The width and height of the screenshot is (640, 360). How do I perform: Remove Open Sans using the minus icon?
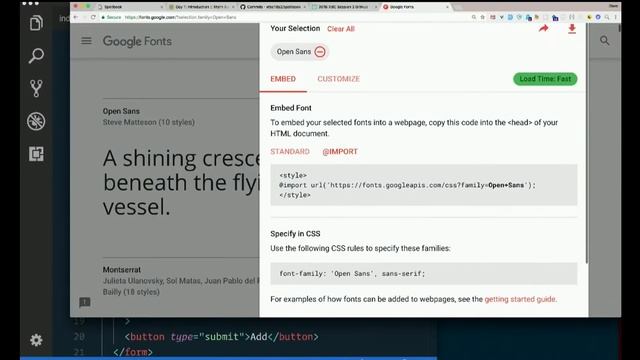click(x=320, y=52)
